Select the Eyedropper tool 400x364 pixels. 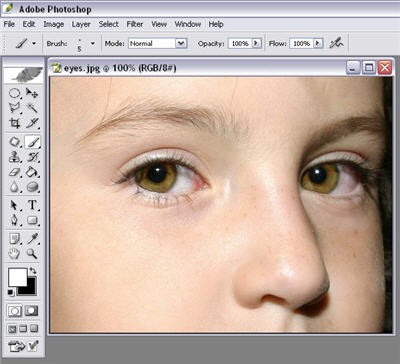pyautogui.click(x=32, y=239)
